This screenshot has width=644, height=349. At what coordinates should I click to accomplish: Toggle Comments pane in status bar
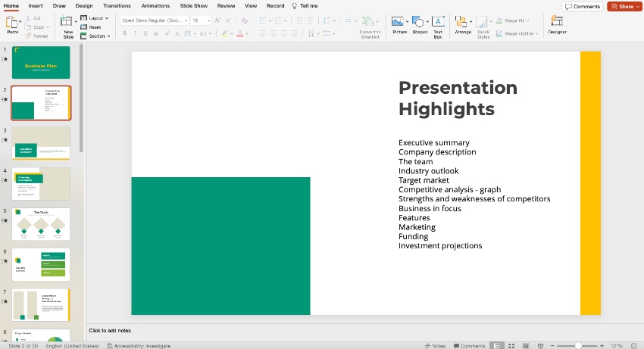pos(470,346)
